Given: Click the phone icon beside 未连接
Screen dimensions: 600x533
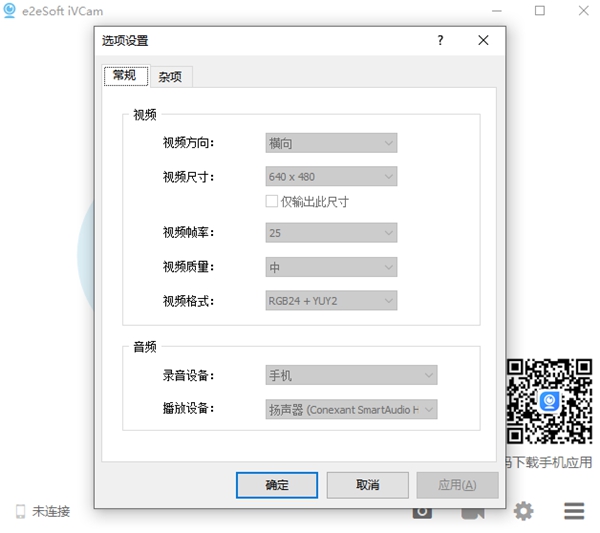Looking at the screenshot, I should pos(20,511).
